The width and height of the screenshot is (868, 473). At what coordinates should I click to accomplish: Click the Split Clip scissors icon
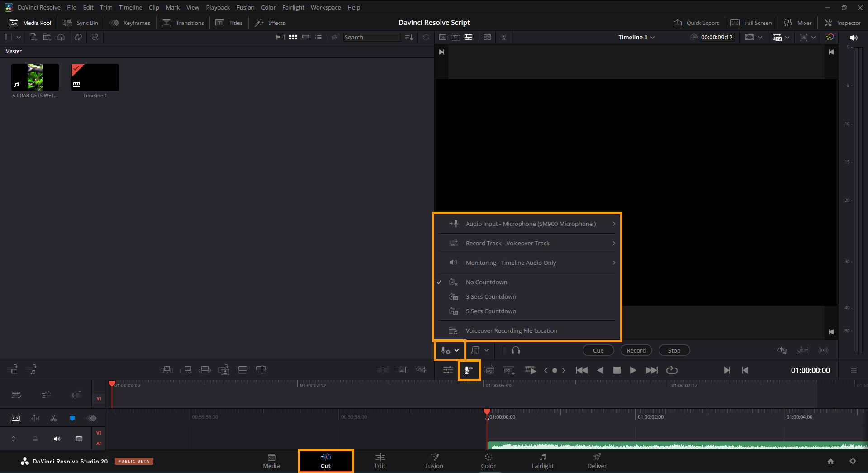pyautogui.click(x=53, y=418)
